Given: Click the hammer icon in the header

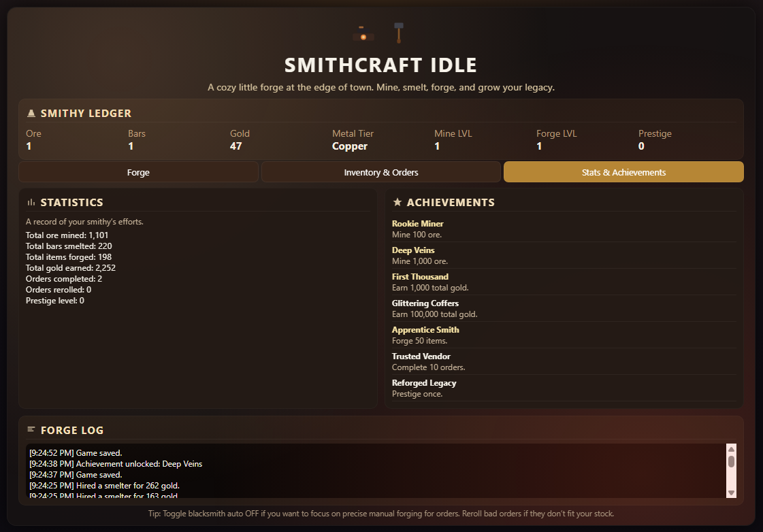Looking at the screenshot, I should click(x=399, y=32).
